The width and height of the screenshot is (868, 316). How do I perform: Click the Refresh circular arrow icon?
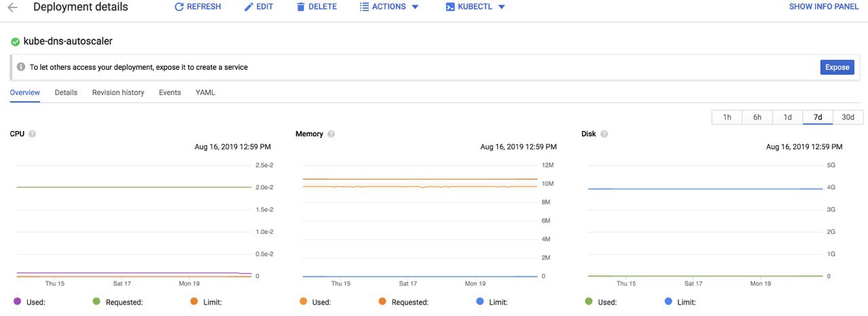tap(179, 7)
